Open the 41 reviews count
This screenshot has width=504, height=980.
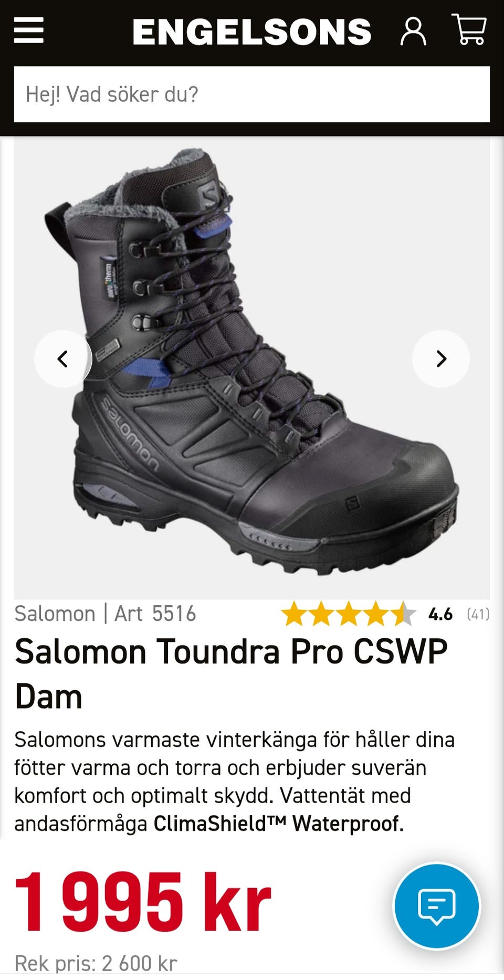[x=478, y=614]
